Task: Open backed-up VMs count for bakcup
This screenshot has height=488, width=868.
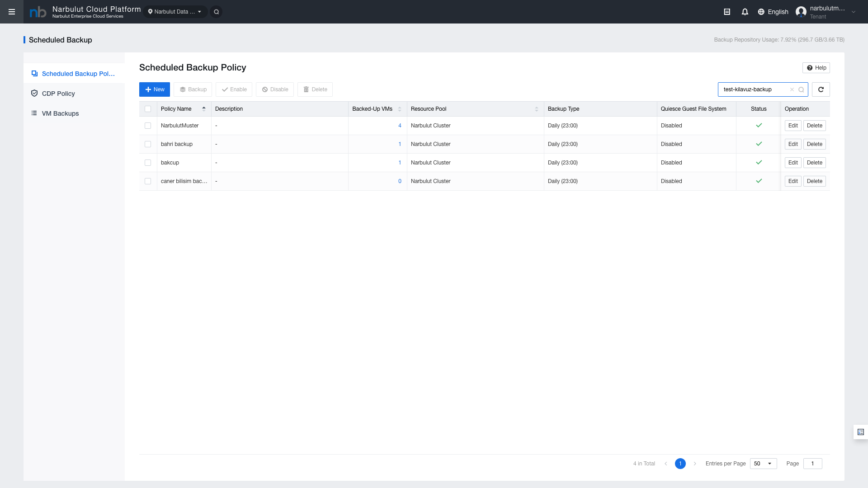Action: pyautogui.click(x=400, y=163)
